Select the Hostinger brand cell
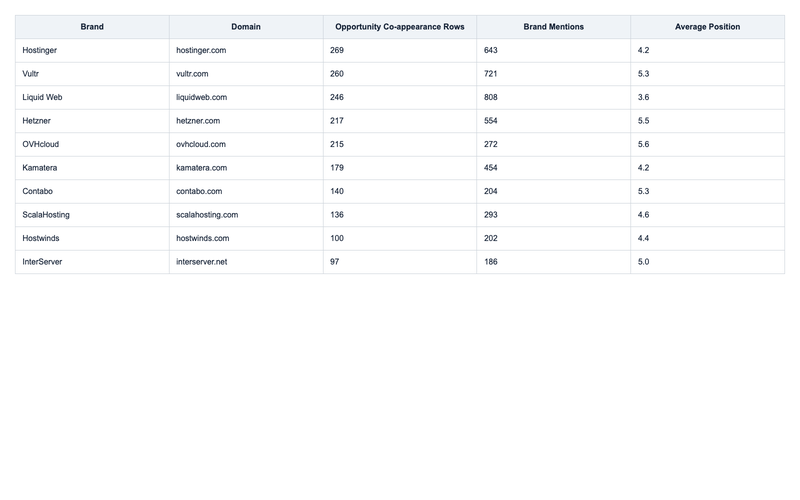The width and height of the screenshot is (800, 500). tap(92, 51)
